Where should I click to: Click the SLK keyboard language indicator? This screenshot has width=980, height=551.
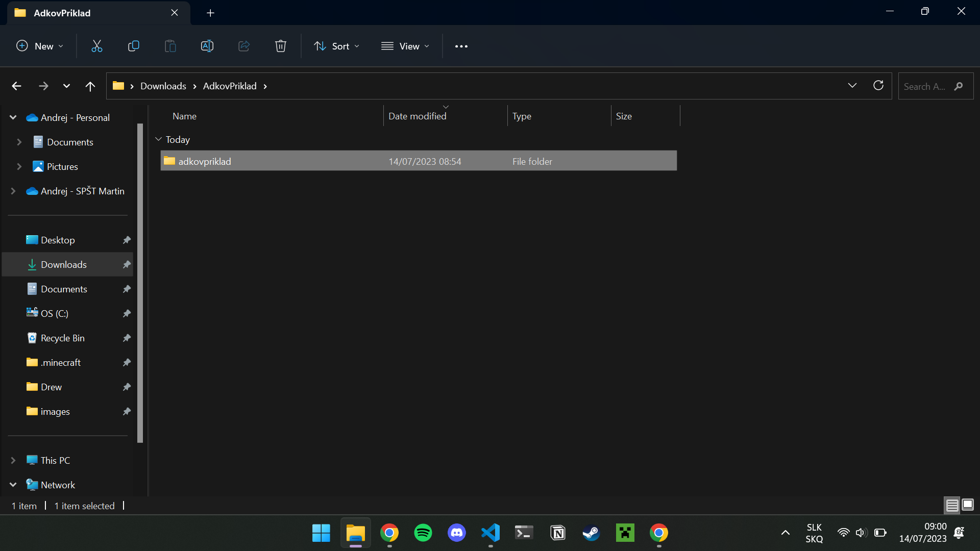(x=814, y=533)
